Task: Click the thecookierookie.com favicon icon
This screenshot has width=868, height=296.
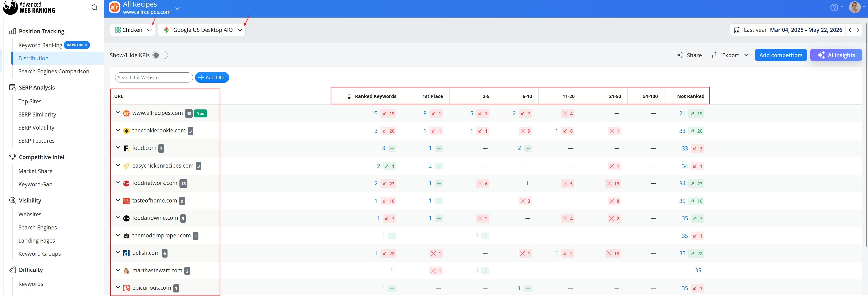Action: pyautogui.click(x=126, y=131)
